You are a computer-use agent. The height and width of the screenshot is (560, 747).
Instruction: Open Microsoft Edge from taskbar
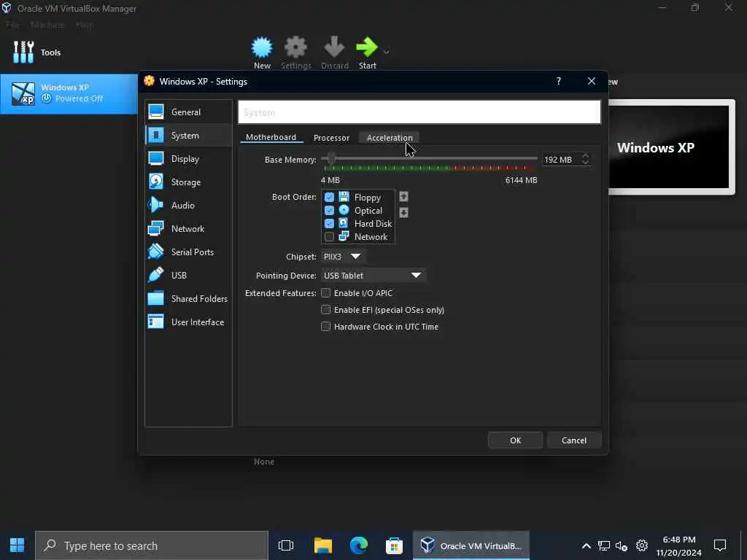[359, 545]
